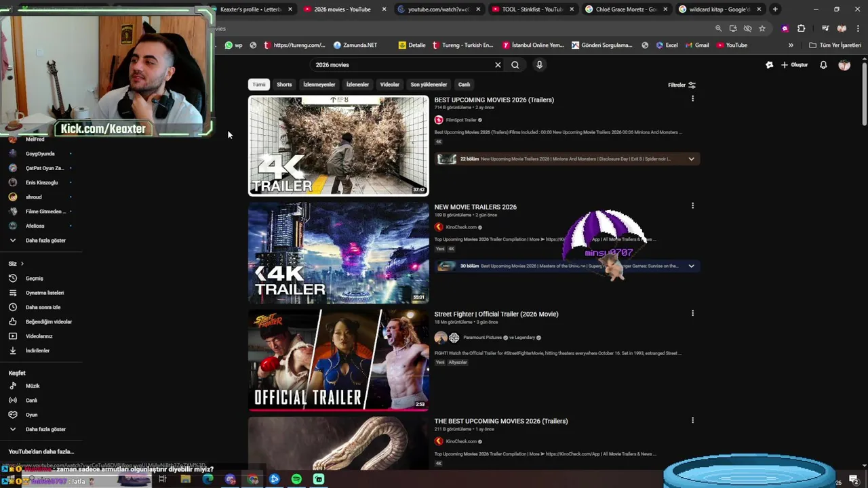Select the İzlenenler filter chip
The height and width of the screenshot is (488, 868).
tap(357, 85)
